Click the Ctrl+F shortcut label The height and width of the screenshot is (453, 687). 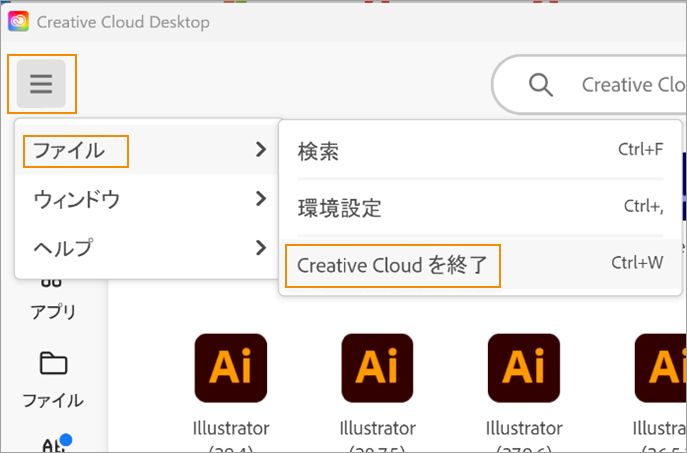641,149
